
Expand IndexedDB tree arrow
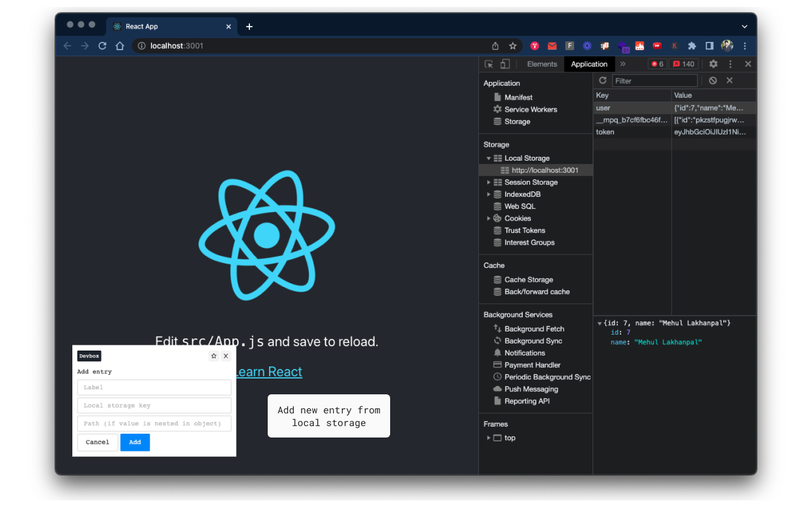click(488, 194)
